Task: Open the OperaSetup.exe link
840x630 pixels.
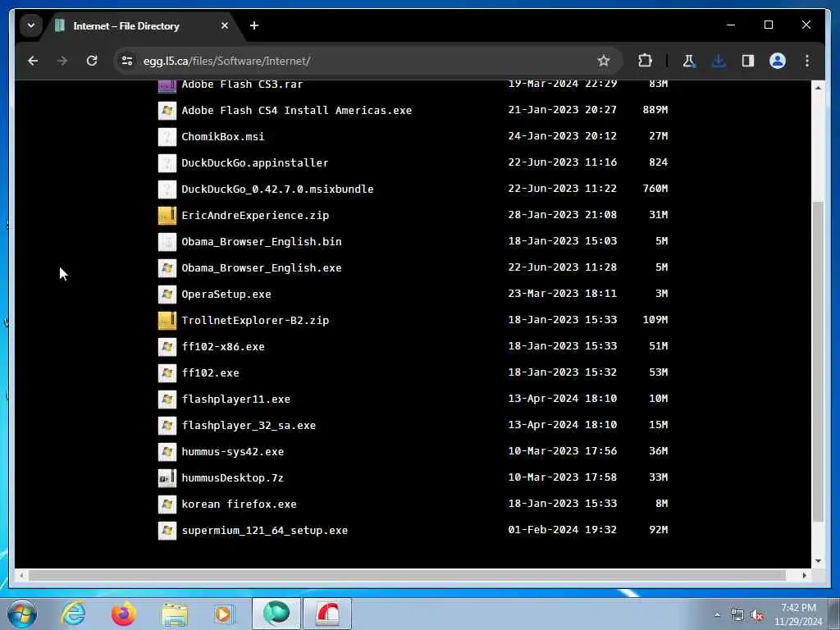Action: coord(226,294)
